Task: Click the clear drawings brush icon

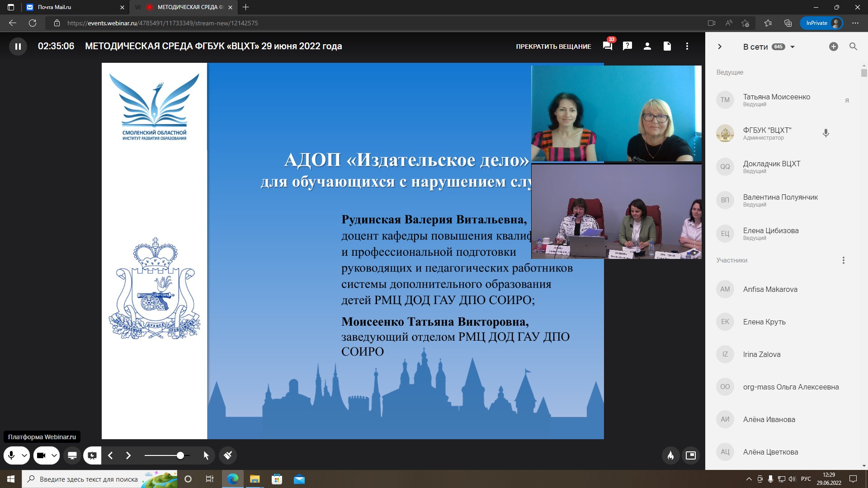Action: (x=228, y=455)
